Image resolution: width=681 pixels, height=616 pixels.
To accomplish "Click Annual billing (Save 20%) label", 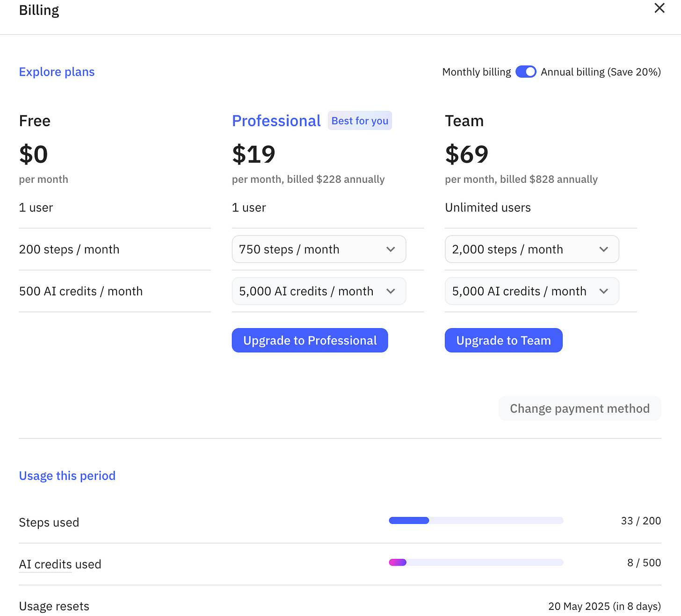I will pos(601,72).
